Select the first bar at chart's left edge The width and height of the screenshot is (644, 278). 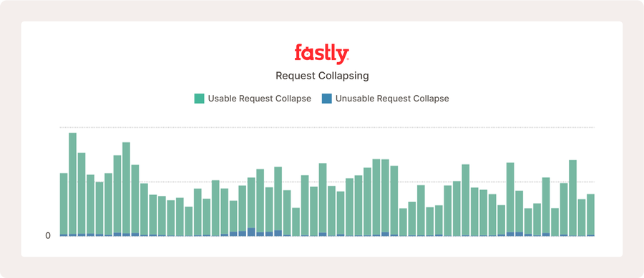(x=64, y=204)
